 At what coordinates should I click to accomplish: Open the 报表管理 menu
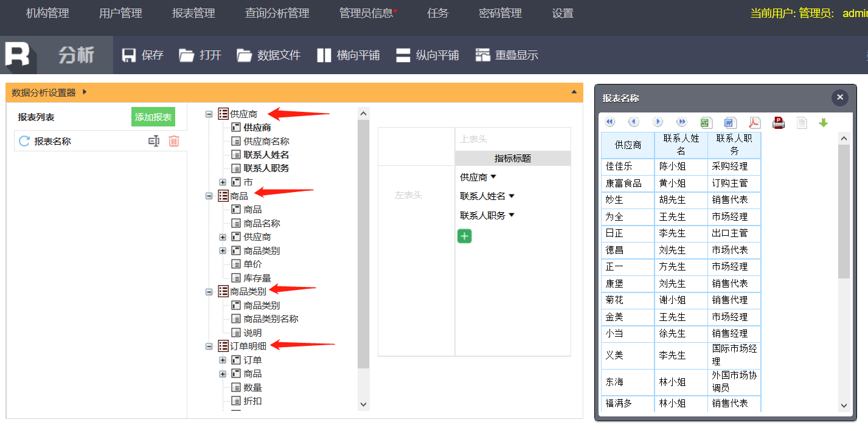click(193, 13)
